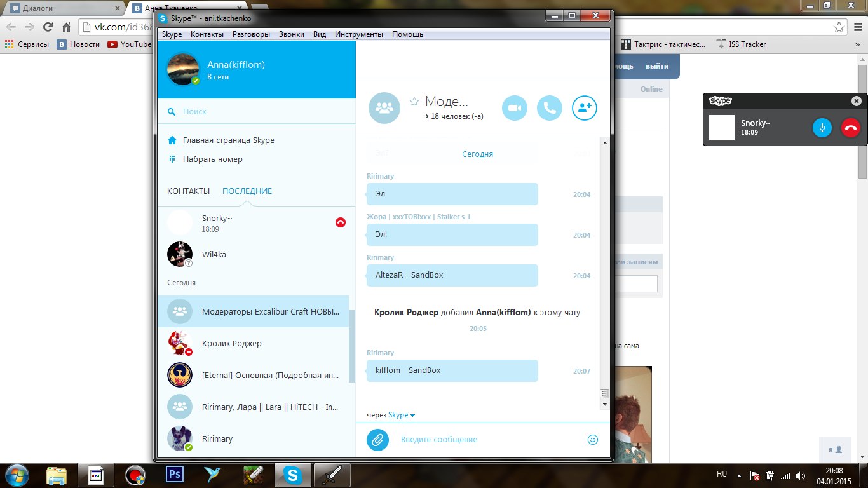The width and height of the screenshot is (868, 488).
Task: Click the Поиск search field
Action: [x=256, y=112]
